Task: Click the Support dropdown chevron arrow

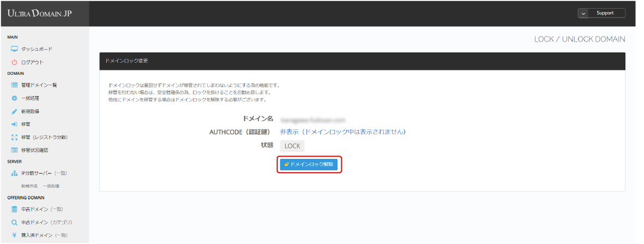Action: pos(583,13)
